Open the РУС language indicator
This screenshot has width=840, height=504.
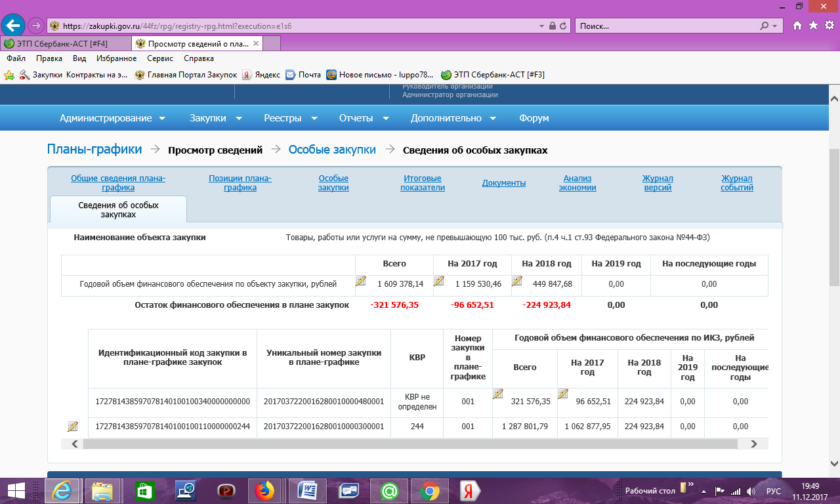tap(774, 491)
